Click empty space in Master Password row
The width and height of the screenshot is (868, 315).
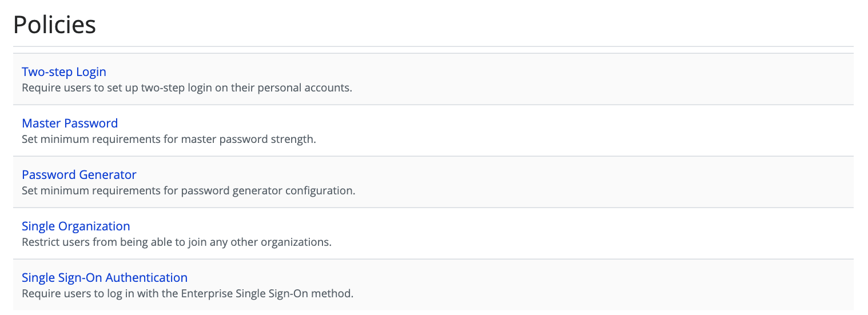point(572,131)
